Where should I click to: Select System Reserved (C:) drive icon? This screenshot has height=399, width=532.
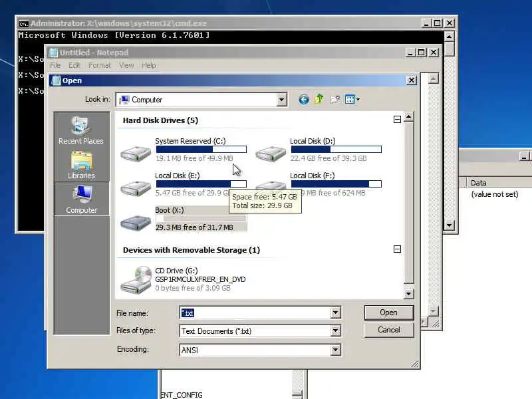pos(136,154)
